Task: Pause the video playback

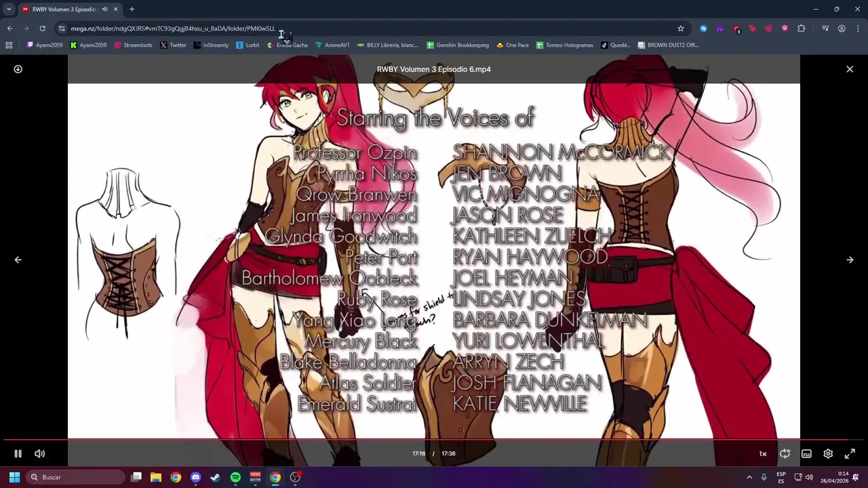Action: point(18,453)
